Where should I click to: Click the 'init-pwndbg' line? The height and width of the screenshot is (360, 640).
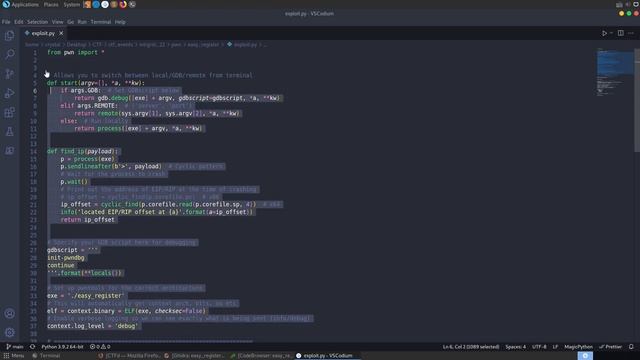66,258
